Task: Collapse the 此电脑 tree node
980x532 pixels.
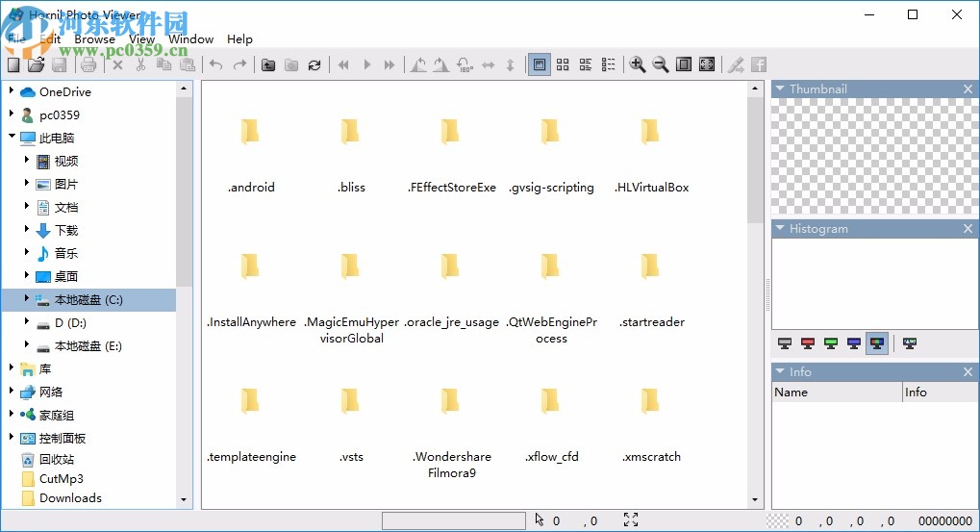Action: tap(12, 136)
